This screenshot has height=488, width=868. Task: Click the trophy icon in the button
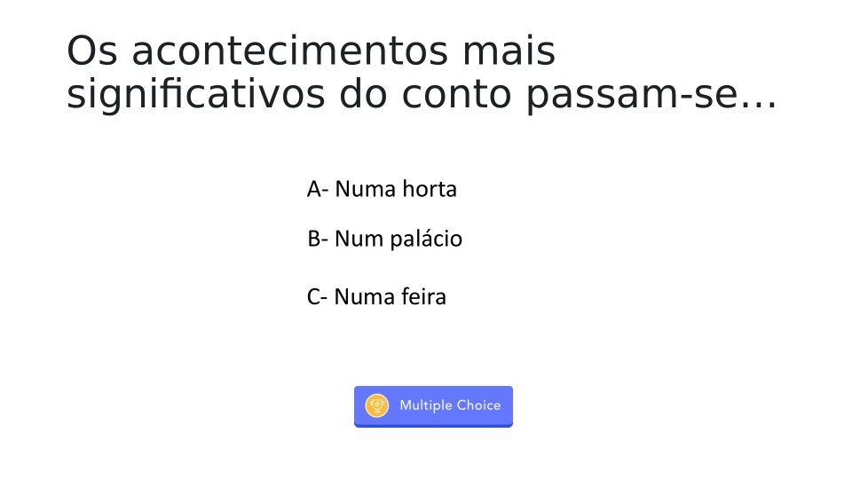377,405
